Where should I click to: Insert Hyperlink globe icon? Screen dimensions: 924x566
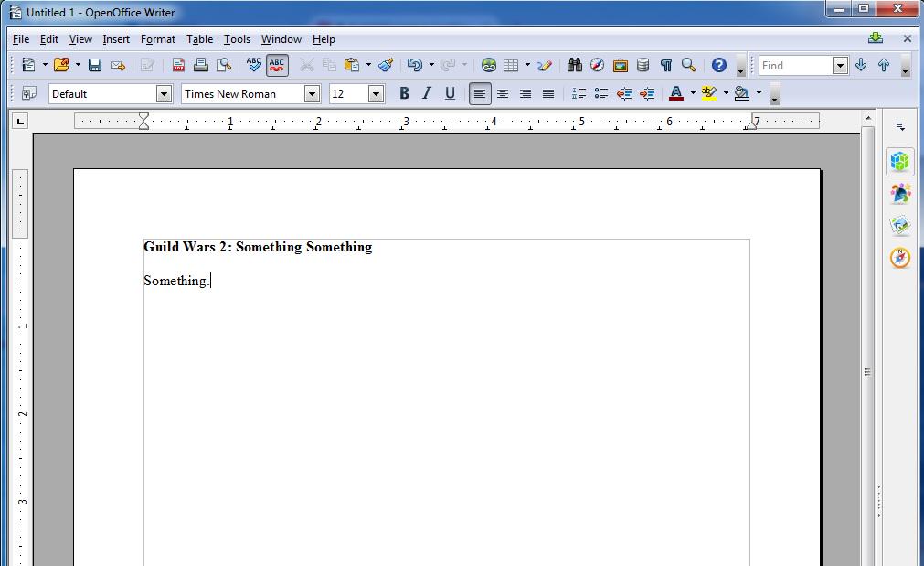(x=489, y=65)
